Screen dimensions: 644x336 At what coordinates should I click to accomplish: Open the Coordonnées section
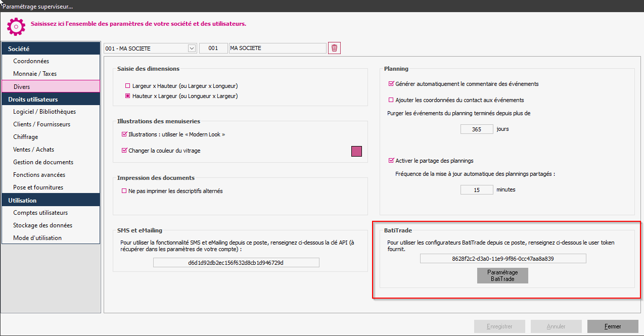click(51, 61)
